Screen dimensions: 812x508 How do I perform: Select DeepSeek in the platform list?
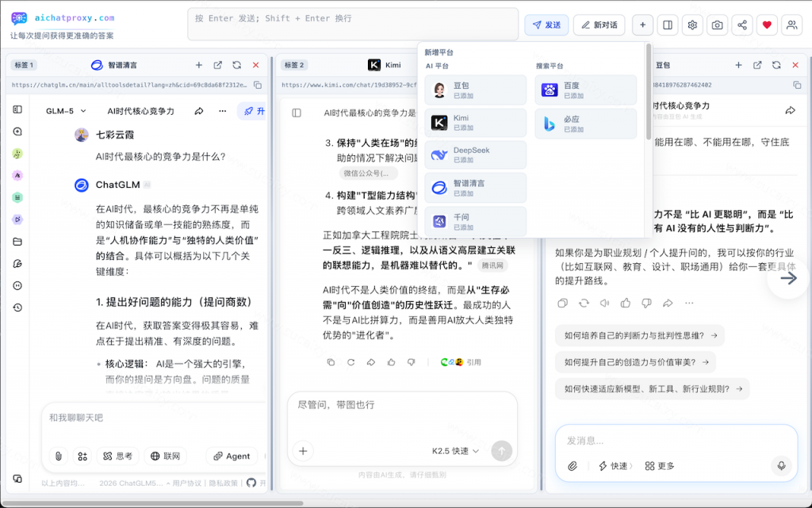click(x=476, y=155)
